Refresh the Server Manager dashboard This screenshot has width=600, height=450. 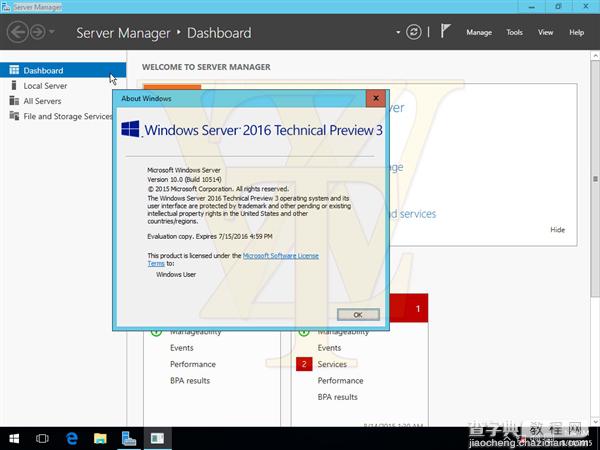coord(414,32)
